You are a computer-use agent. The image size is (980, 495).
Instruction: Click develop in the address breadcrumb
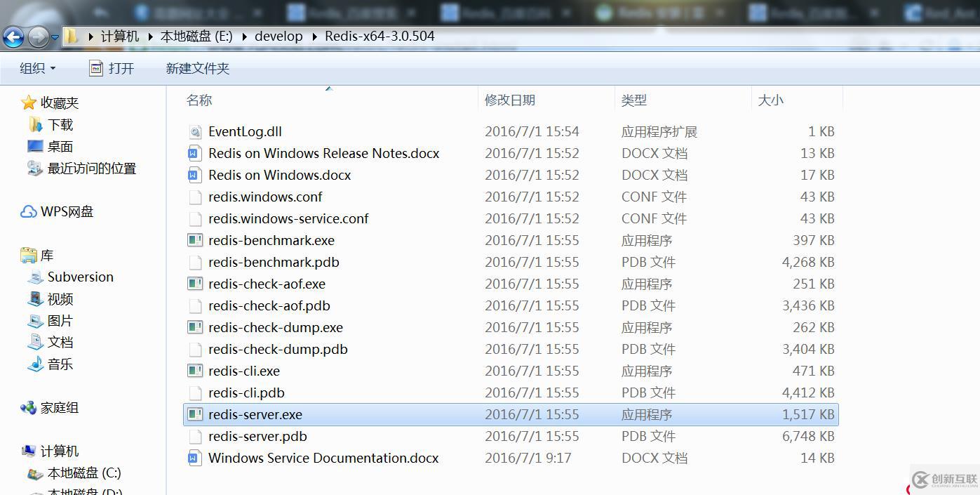pos(278,37)
